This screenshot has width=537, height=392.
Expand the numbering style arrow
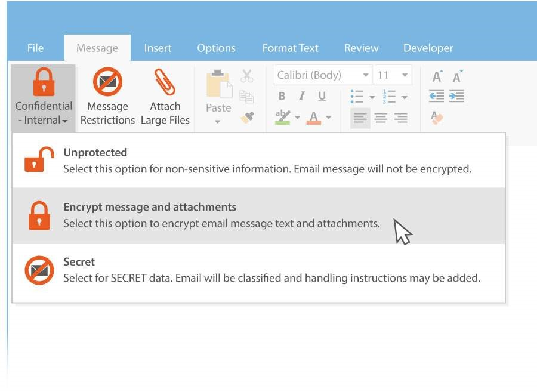click(x=405, y=98)
